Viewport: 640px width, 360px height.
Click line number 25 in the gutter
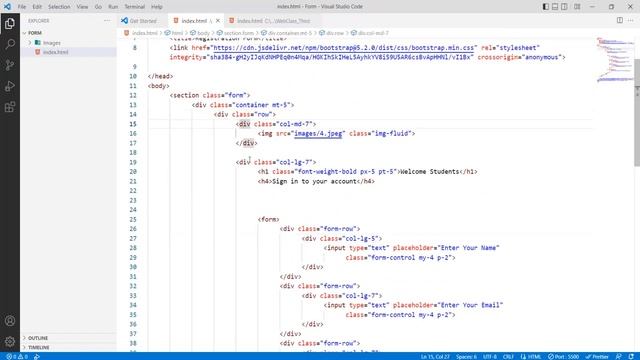133,219
